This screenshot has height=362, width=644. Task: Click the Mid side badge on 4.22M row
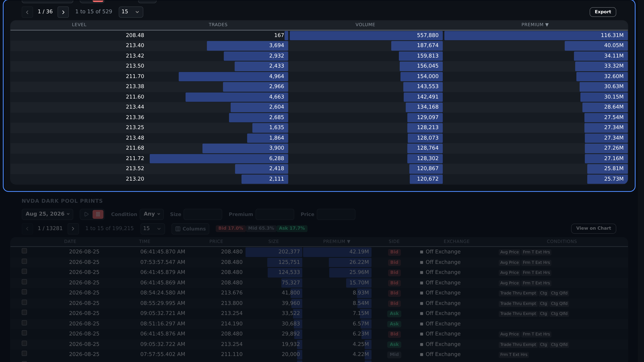coord(394,355)
